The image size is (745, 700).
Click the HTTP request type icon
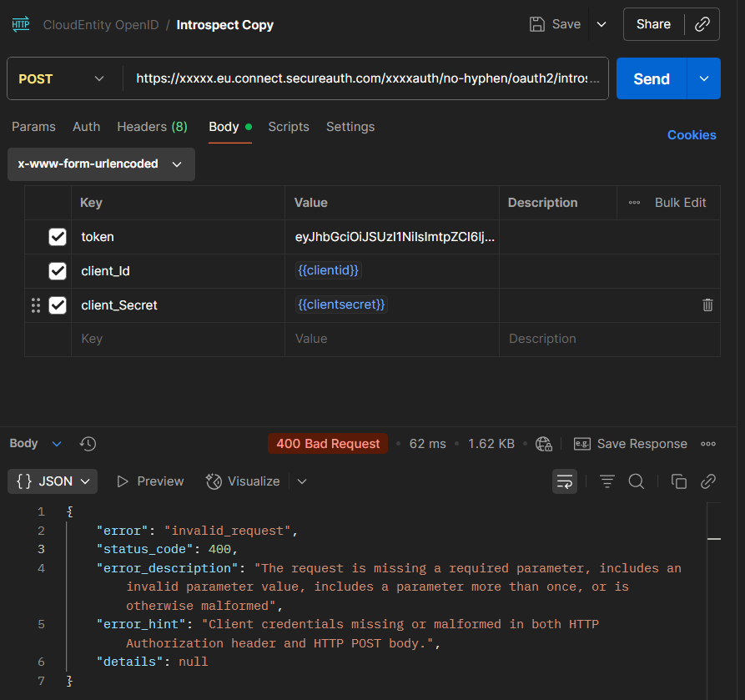click(21, 24)
